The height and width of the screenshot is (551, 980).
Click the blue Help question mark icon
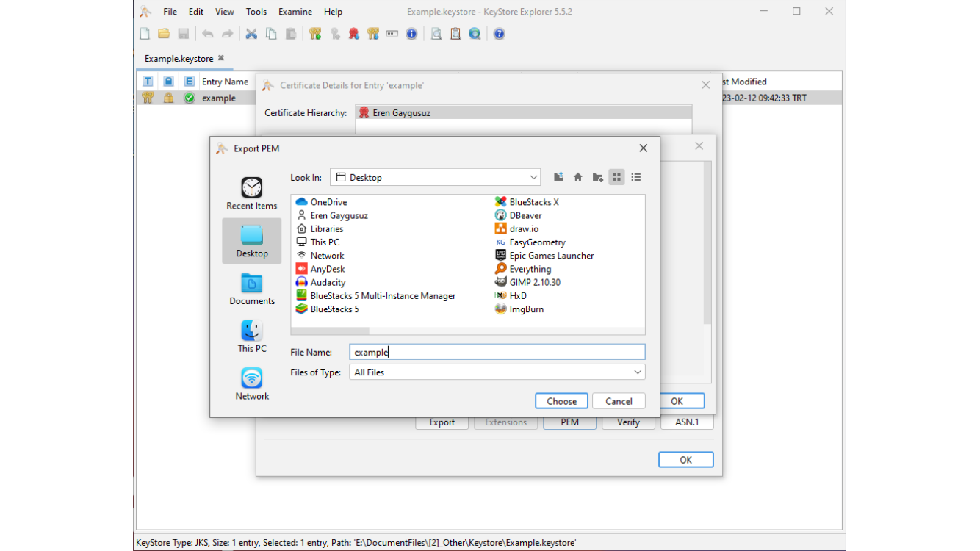[500, 34]
